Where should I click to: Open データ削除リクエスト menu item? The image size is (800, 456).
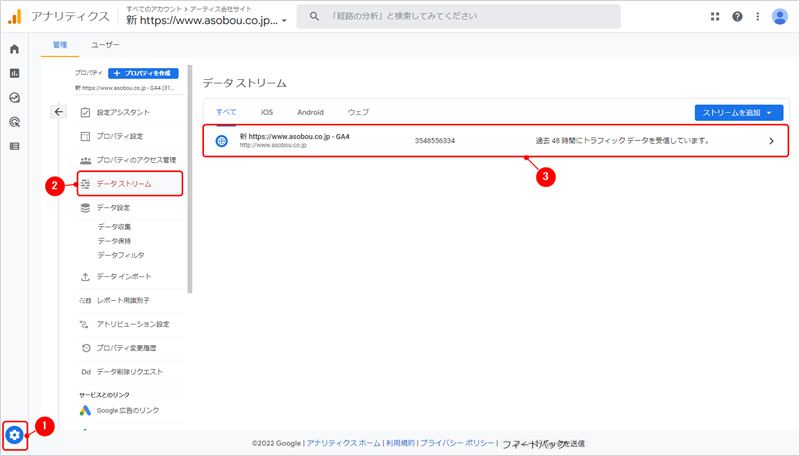coord(130,372)
